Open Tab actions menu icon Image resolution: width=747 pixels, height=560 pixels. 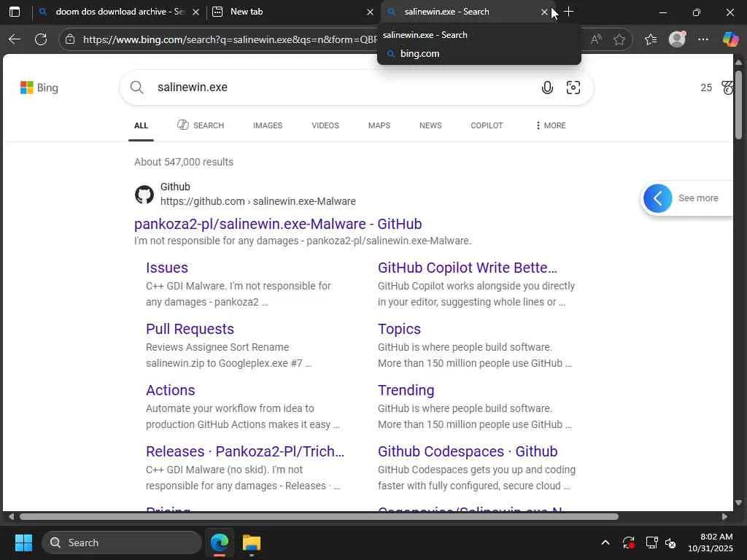[x=14, y=12]
